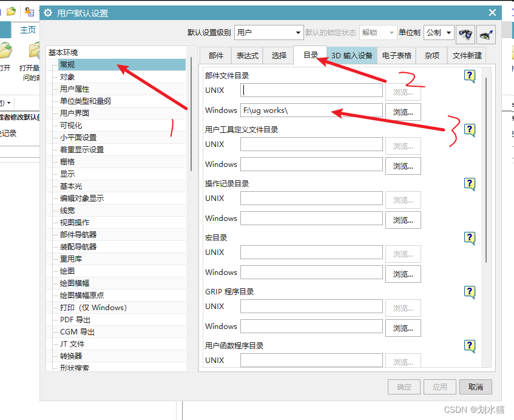Screen dimensions: 514x420
Task: Select 着重显示设置 in the tree
Action: 82,150
